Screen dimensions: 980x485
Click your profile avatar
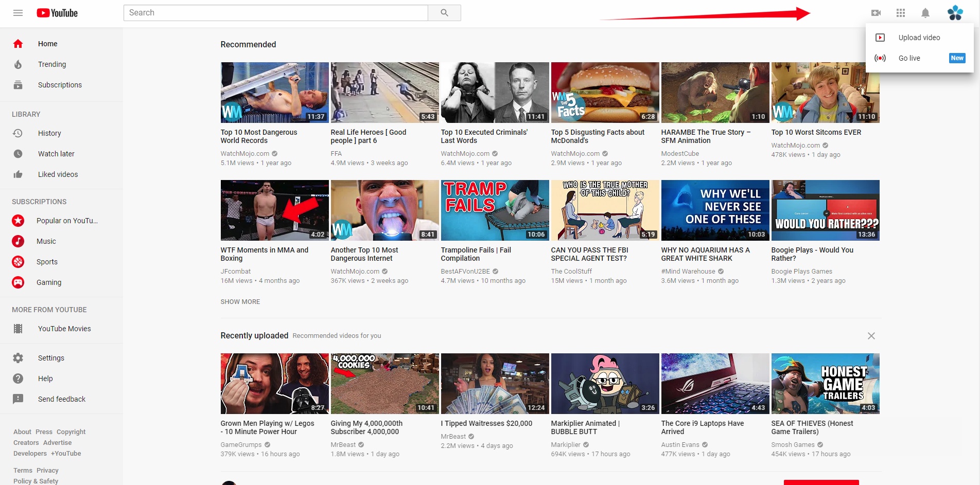(955, 12)
